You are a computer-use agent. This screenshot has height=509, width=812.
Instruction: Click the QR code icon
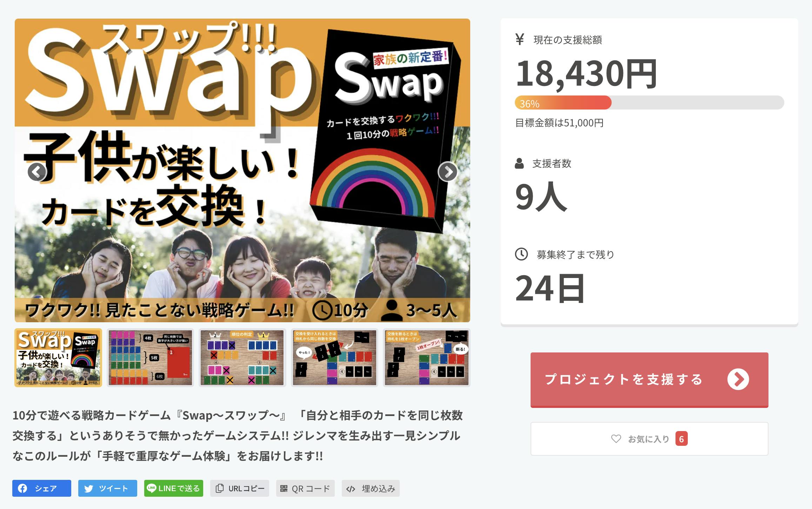point(284,488)
